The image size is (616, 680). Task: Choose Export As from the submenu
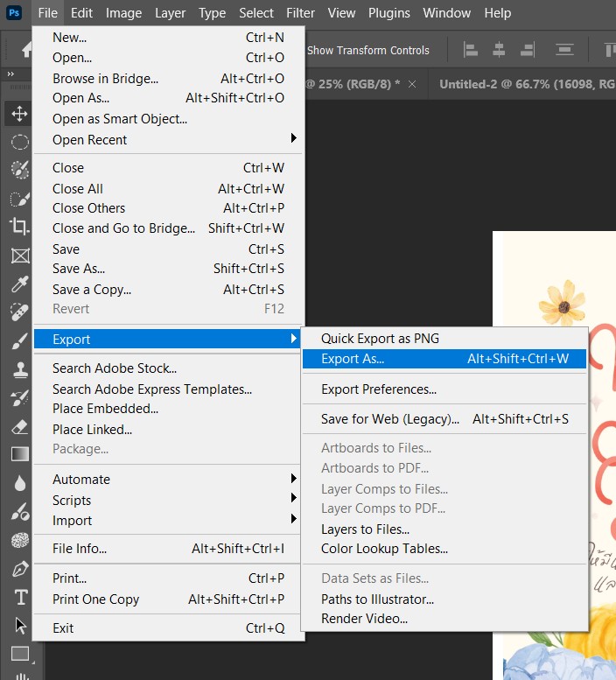point(353,359)
